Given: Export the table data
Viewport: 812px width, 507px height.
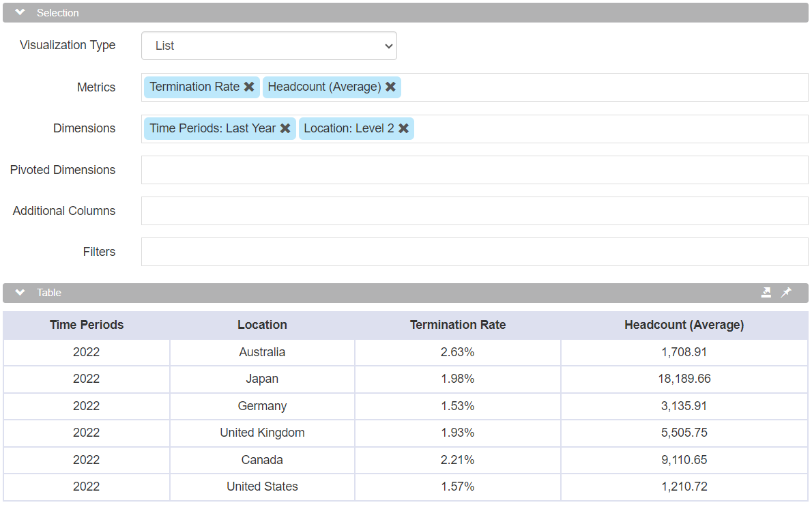Looking at the screenshot, I should pyautogui.click(x=766, y=293).
